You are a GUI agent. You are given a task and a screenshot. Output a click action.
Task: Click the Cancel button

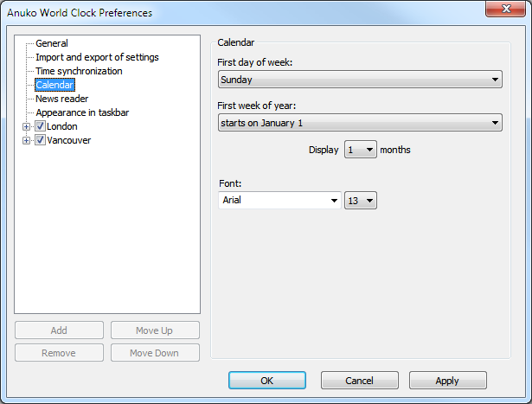[359, 381]
